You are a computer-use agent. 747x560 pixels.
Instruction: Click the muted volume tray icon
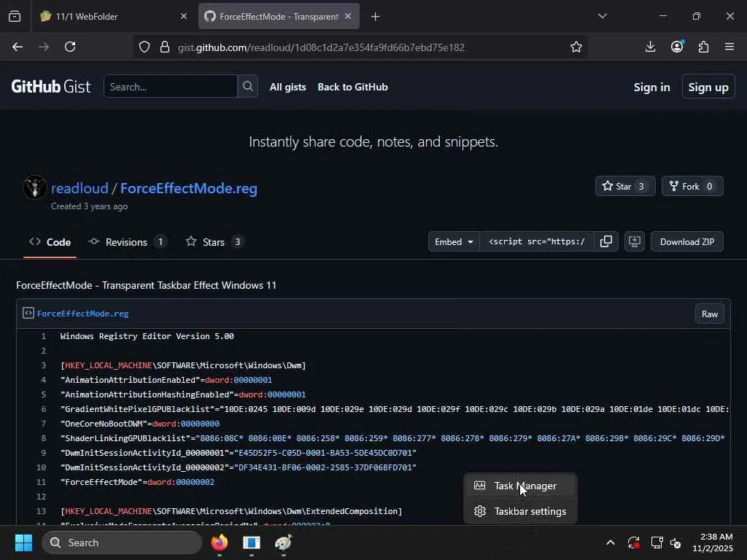(x=676, y=542)
